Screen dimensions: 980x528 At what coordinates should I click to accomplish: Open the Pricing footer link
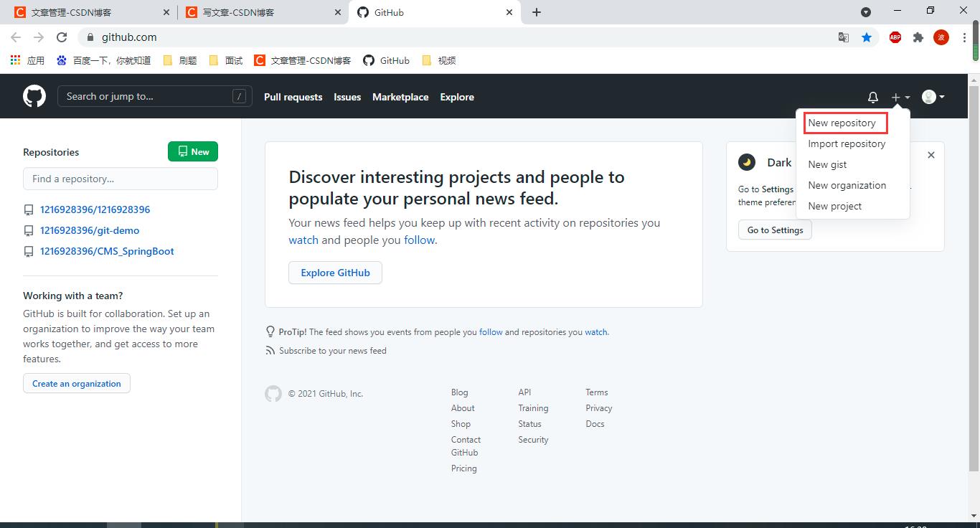(463, 468)
